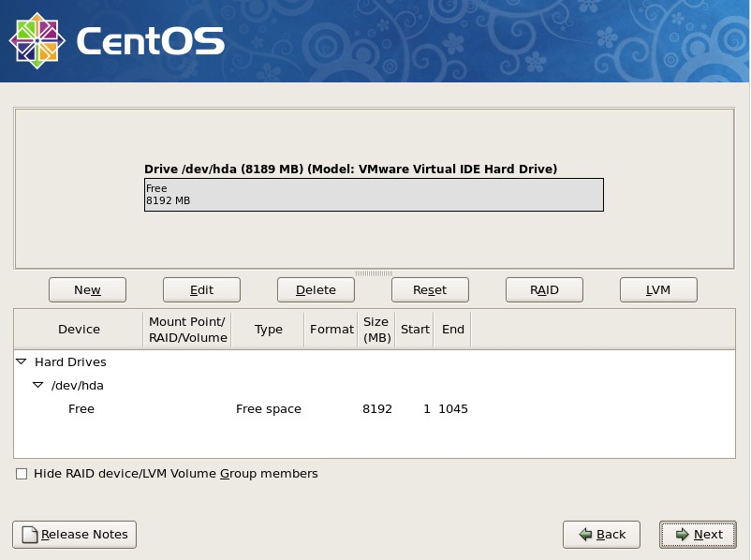751x560 pixels.
Task: Sort by the Device column header
Action: (x=79, y=330)
